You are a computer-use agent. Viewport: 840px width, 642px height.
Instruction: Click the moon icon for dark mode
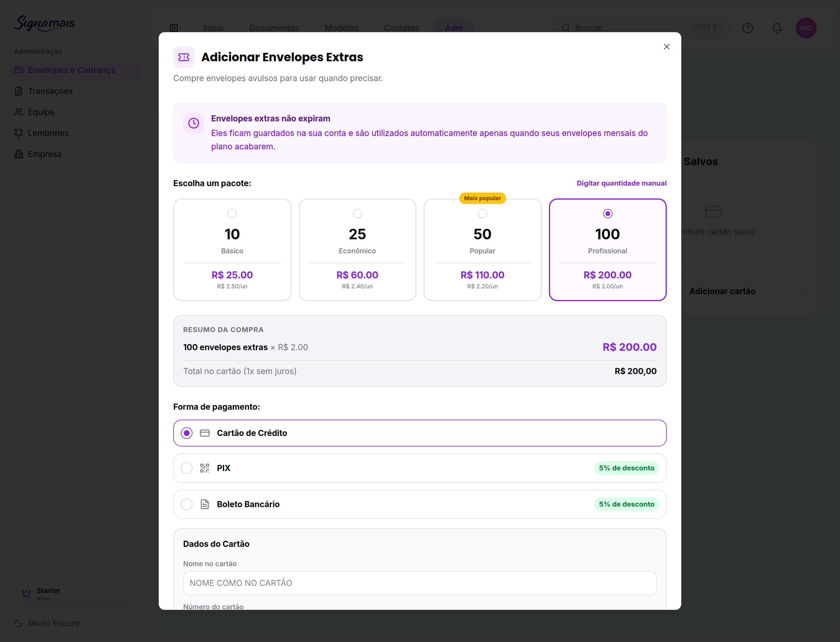point(19,623)
